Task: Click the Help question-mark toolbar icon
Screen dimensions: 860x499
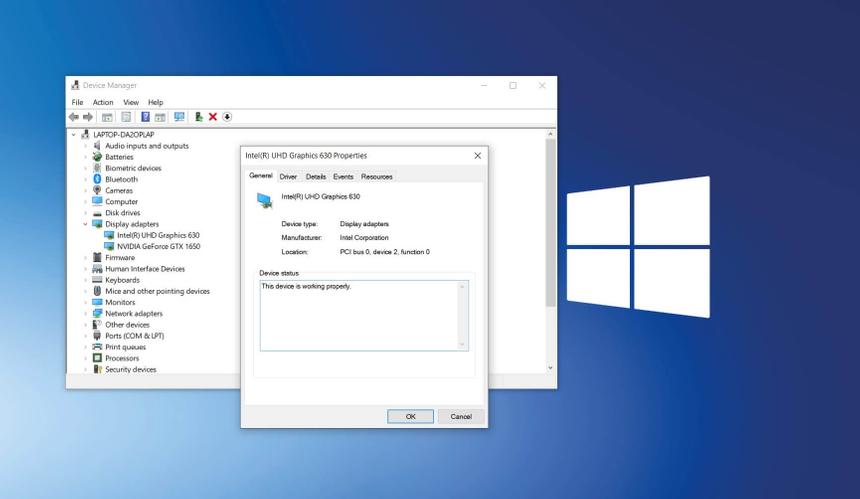Action: tap(145, 117)
